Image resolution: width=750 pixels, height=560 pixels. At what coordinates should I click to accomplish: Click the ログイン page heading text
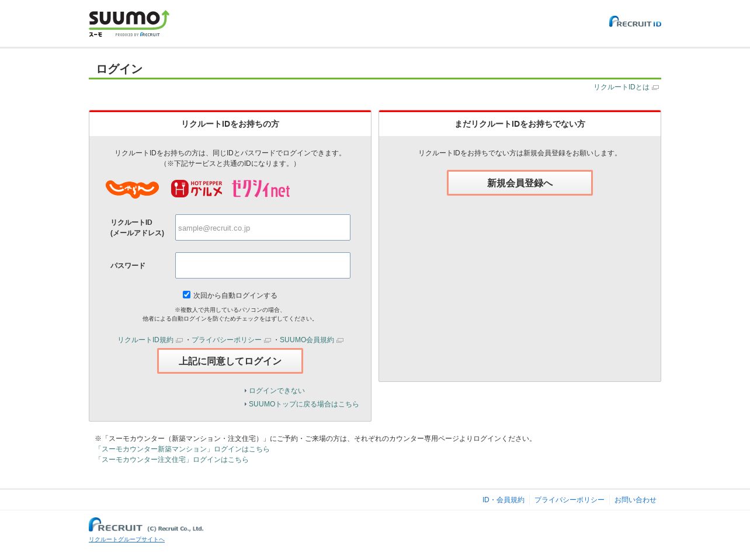[x=119, y=69]
